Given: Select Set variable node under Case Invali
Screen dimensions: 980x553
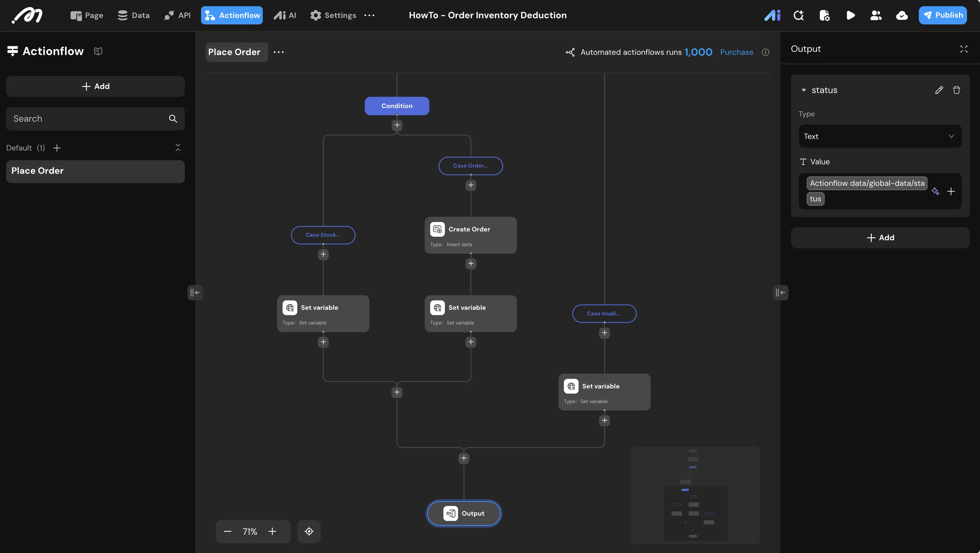Looking at the screenshot, I should 604,392.
